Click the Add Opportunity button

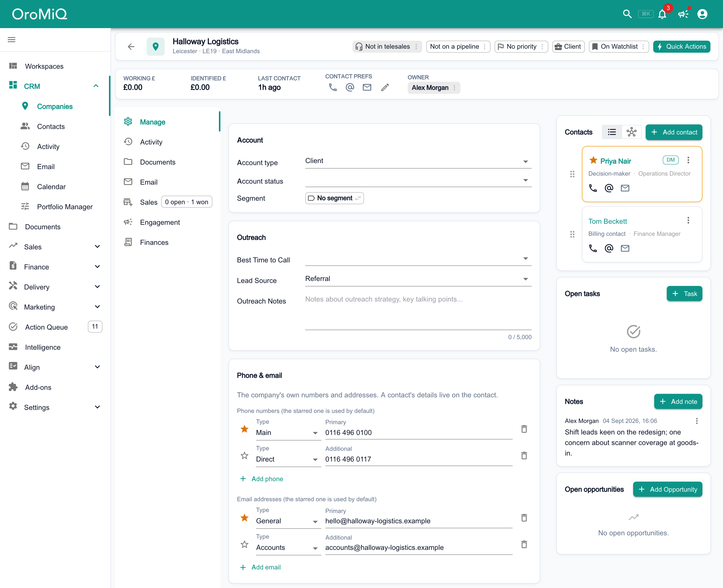click(x=668, y=489)
